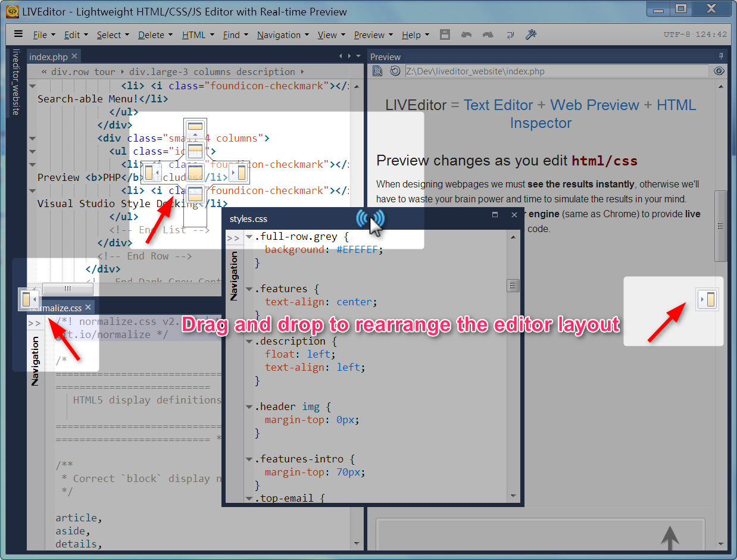Viewport: 737px width, 560px height.
Task: Open the Select menu
Action: (x=113, y=35)
